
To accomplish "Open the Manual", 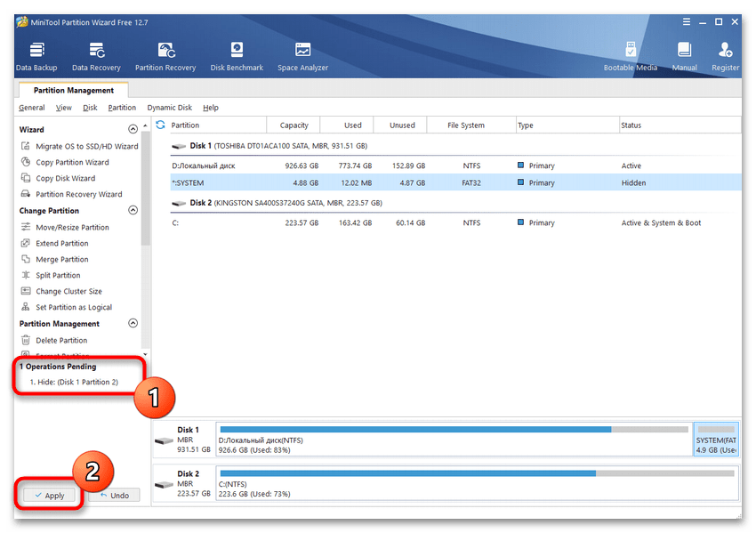I will coord(685,56).
